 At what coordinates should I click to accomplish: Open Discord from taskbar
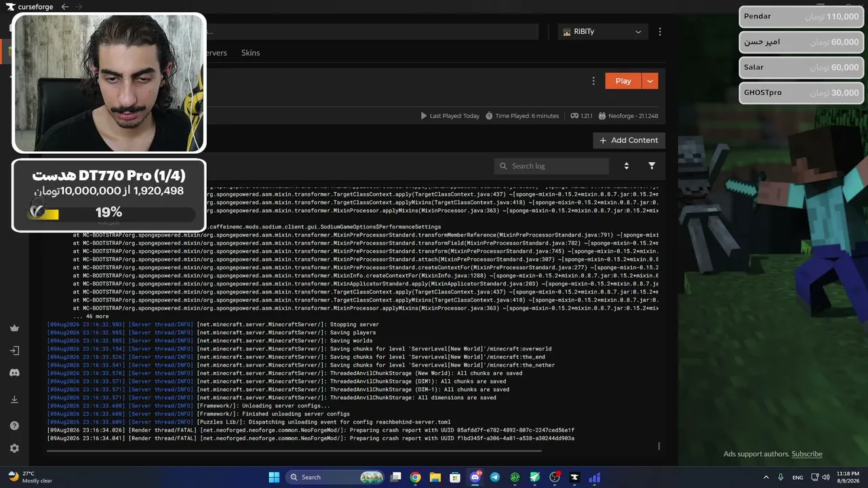pos(475,477)
